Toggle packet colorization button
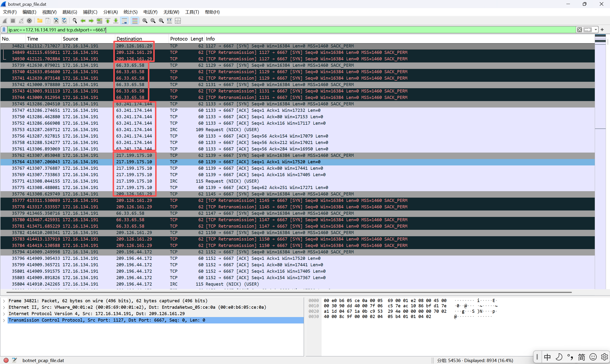 coord(135,21)
